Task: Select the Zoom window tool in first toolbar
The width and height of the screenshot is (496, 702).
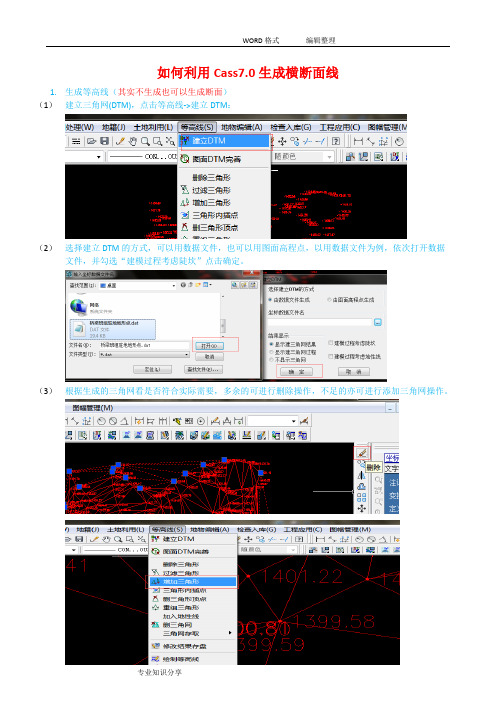Action: tap(158, 141)
